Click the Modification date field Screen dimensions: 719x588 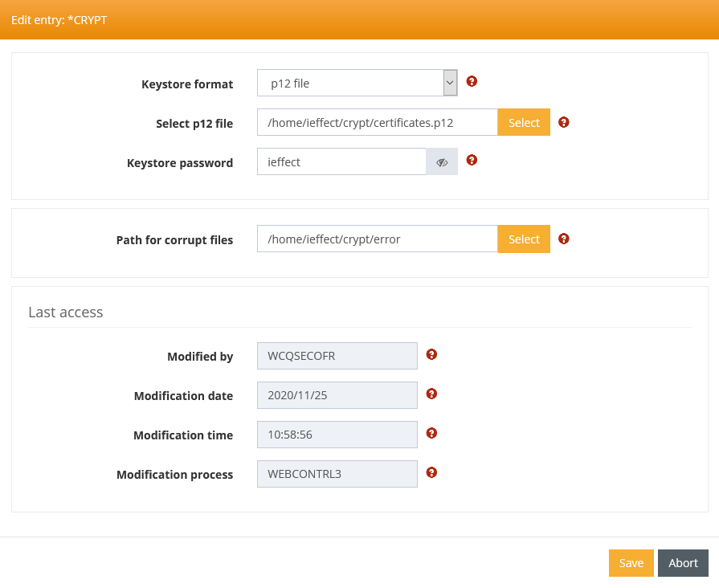[337, 395]
